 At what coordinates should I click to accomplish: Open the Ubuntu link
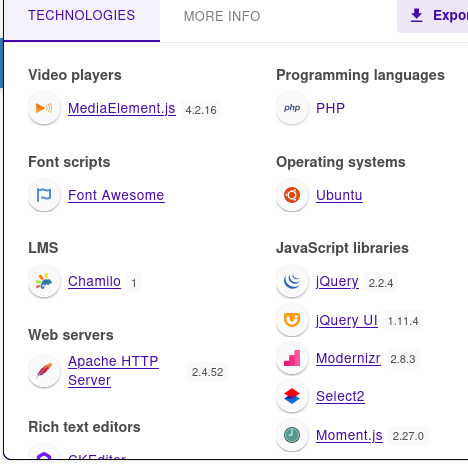pyautogui.click(x=339, y=195)
